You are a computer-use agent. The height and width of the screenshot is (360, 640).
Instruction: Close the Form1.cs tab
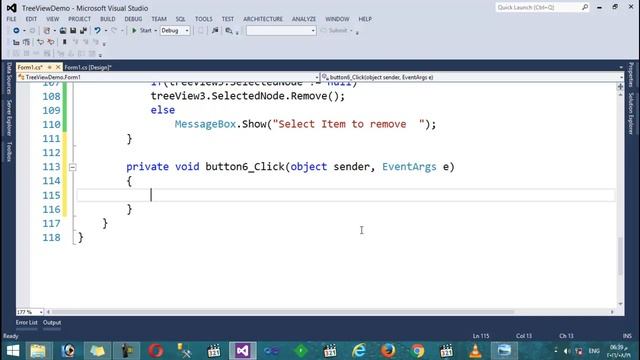58,67
